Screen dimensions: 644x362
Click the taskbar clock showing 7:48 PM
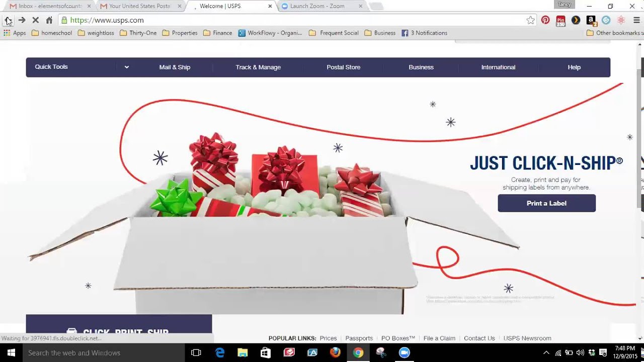(626, 353)
